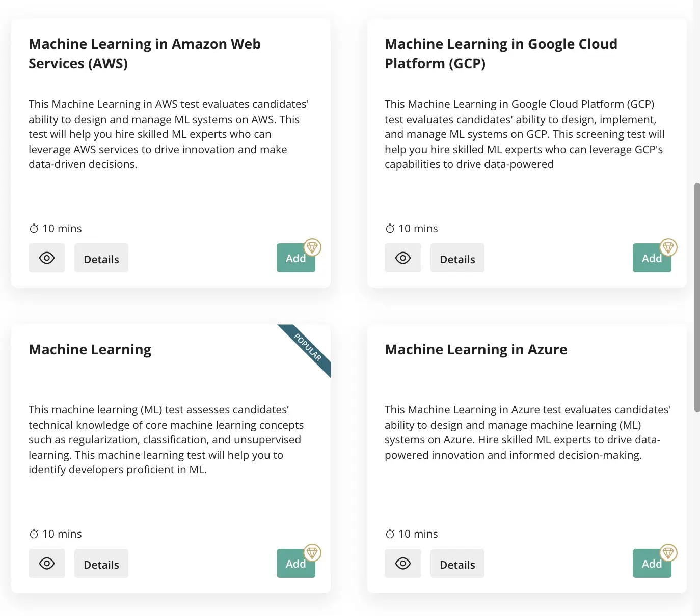Show Details for Machine Learning in Azure

click(x=457, y=564)
